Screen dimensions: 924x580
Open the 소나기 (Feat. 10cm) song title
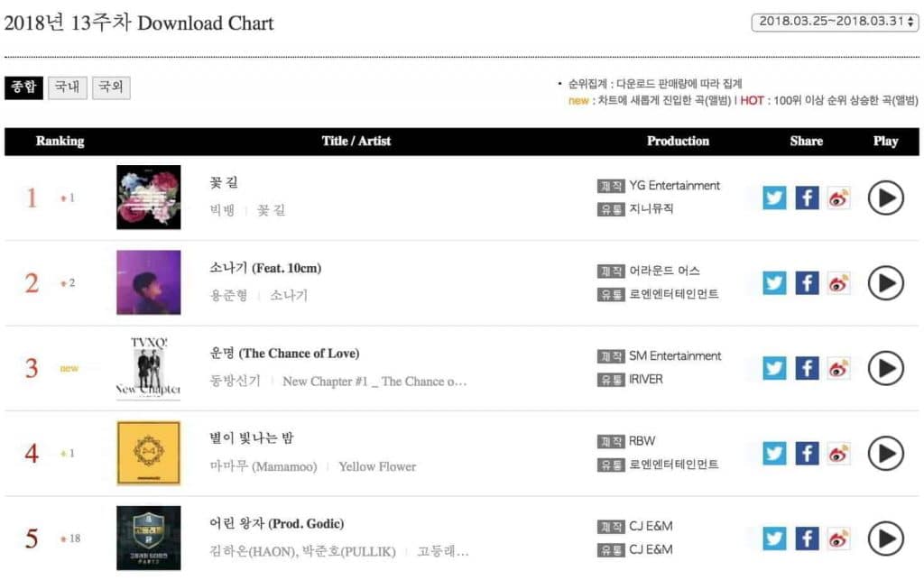tap(265, 268)
